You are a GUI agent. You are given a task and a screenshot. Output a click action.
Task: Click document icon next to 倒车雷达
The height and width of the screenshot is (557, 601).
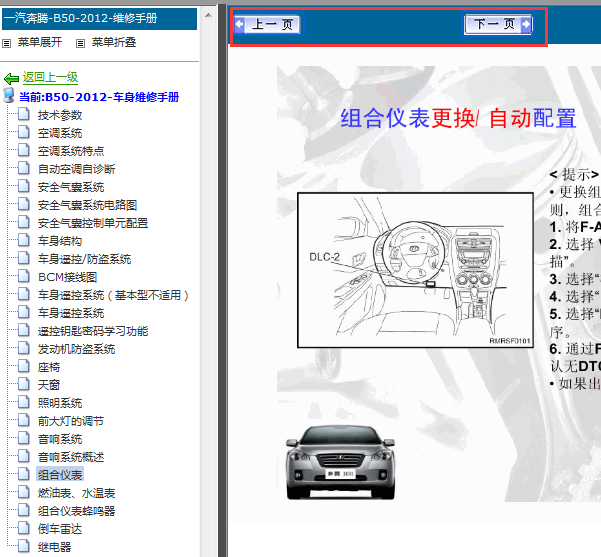click(x=24, y=528)
